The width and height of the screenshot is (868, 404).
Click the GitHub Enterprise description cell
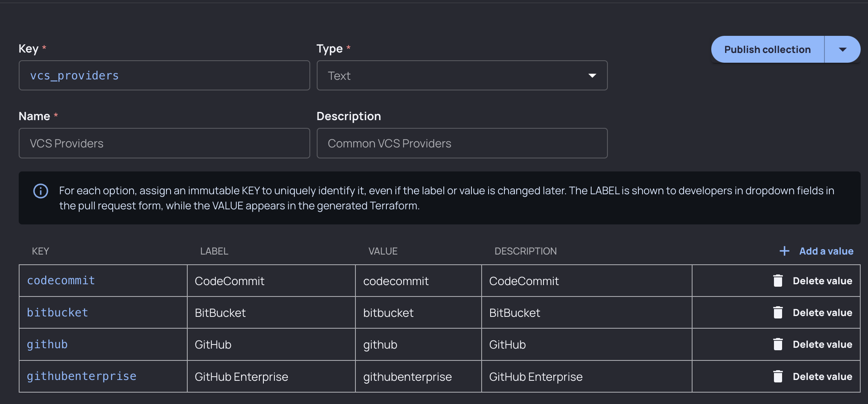(x=587, y=376)
